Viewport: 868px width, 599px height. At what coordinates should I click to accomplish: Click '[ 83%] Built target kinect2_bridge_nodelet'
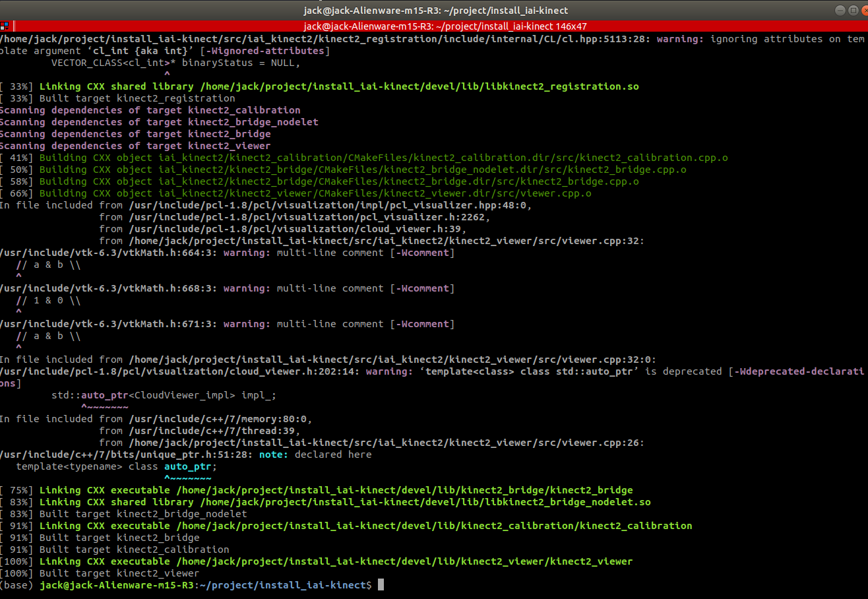(124, 514)
